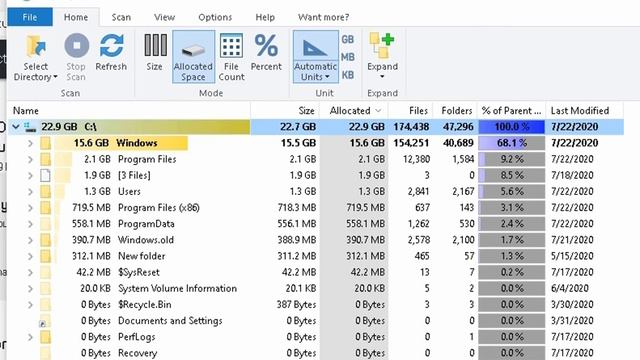The width and height of the screenshot is (640, 360).
Task: Click the Windows.old folder icon
Action: click(45, 240)
